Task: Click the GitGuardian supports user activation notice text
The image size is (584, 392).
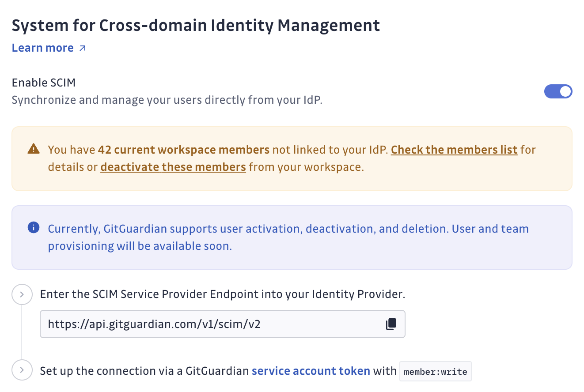Action: pos(288,237)
